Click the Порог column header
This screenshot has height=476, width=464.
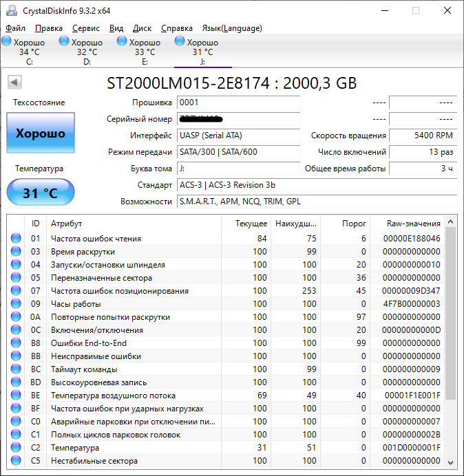(x=346, y=224)
